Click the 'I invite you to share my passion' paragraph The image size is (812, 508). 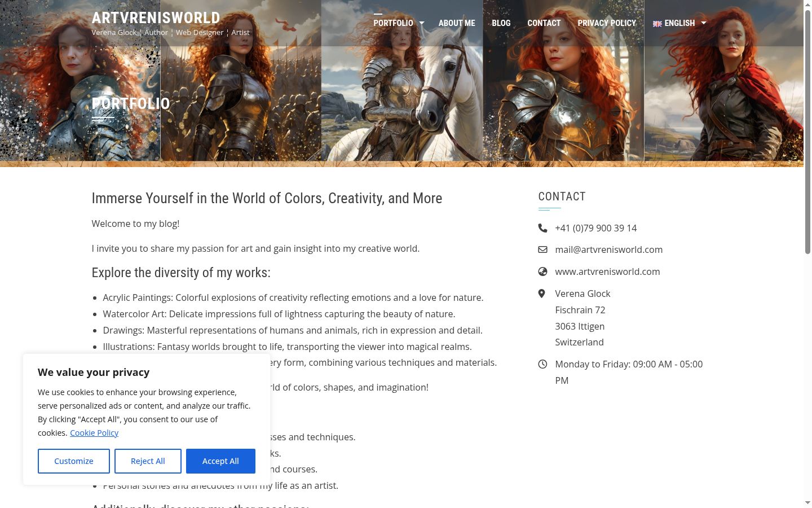click(x=255, y=248)
